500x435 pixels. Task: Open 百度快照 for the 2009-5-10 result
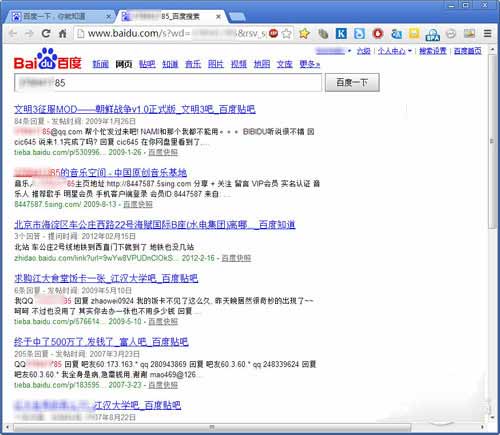coord(163,322)
